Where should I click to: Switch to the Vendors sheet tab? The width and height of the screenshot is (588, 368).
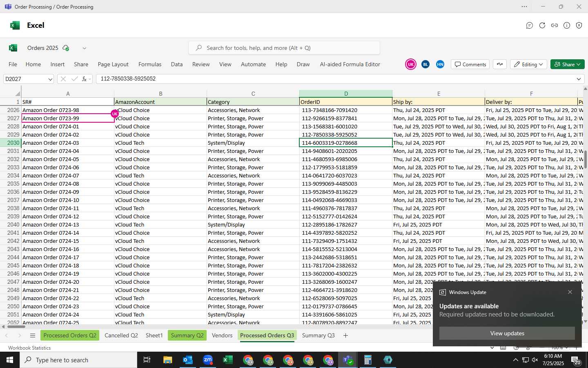[222, 335]
